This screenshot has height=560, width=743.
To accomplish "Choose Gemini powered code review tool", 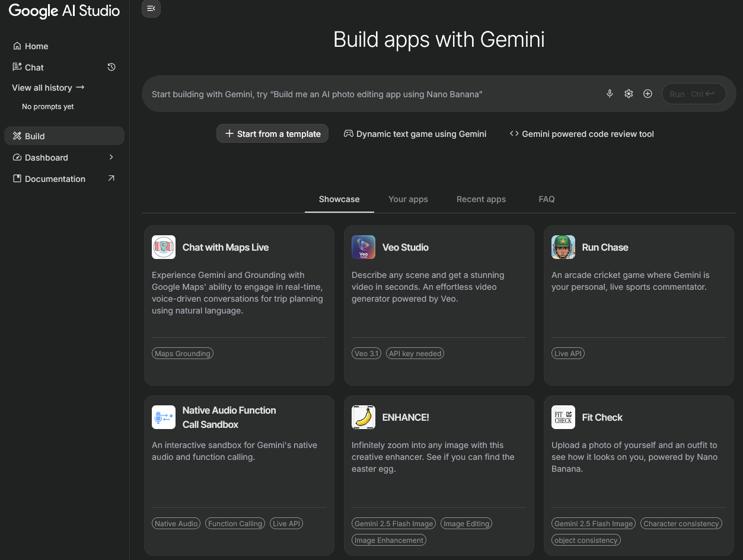I will [x=582, y=134].
